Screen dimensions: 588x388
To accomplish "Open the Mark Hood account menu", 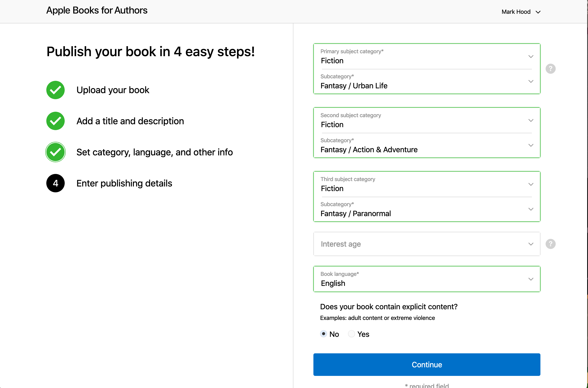I will tap(521, 12).
